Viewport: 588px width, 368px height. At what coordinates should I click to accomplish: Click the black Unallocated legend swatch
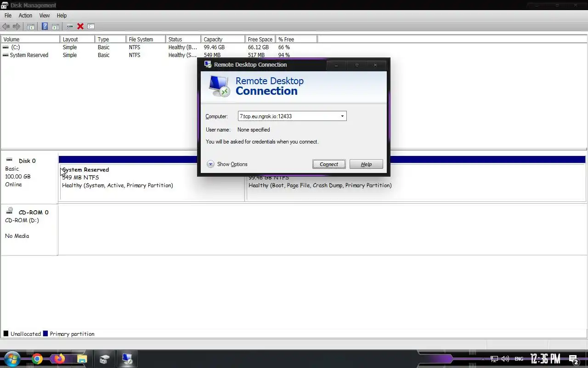[6, 333]
